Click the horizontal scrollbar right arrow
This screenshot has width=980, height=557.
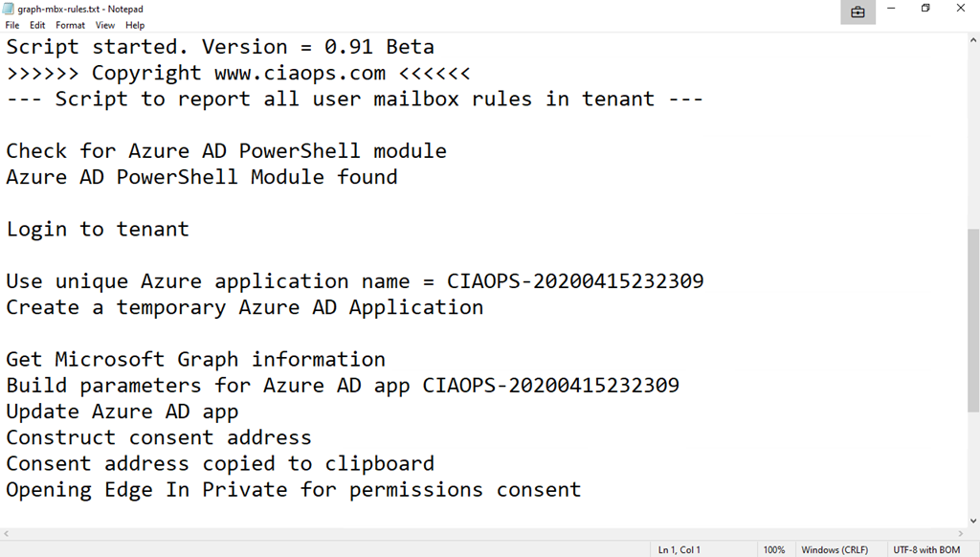pyautogui.click(x=961, y=533)
